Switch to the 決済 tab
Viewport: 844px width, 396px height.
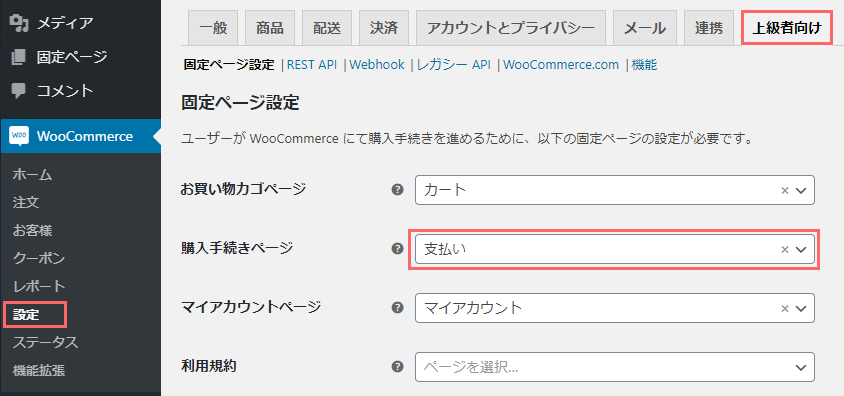point(384,28)
